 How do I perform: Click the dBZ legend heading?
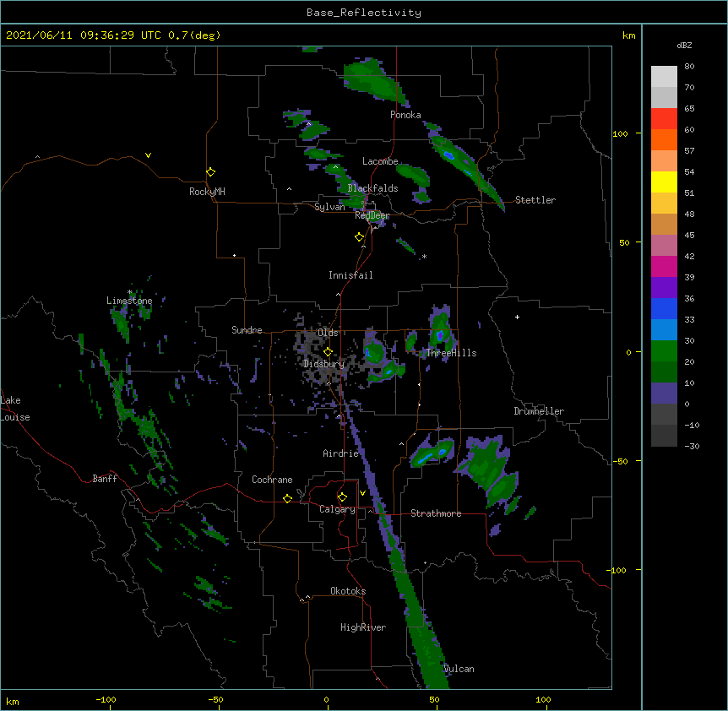pyautogui.click(x=684, y=46)
